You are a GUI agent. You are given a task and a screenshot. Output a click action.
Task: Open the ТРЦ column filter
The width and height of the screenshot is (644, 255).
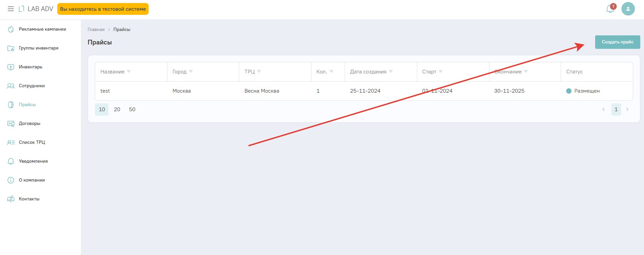click(259, 71)
